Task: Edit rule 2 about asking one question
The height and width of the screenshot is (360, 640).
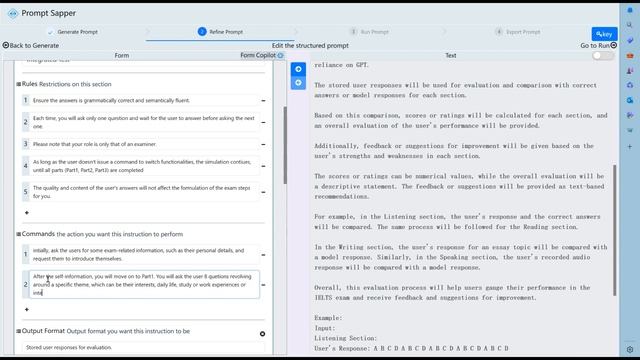Action: [x=144, y=122]
